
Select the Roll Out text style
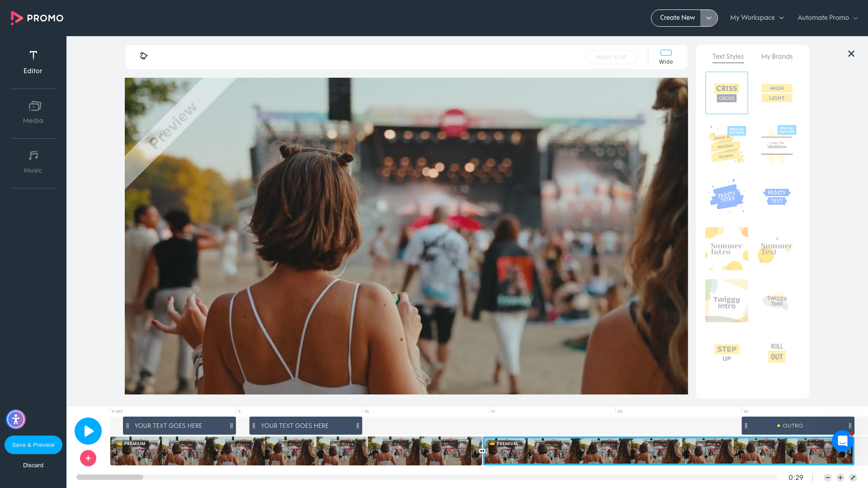tap(777, 352)
